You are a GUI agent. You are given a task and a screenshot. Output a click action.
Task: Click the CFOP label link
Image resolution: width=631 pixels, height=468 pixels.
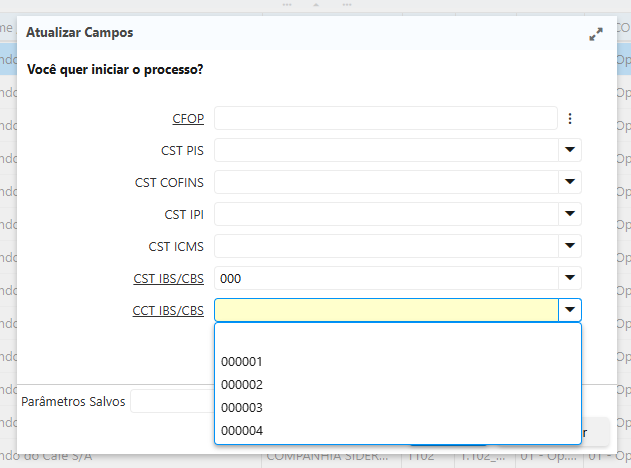pos(188,119)
